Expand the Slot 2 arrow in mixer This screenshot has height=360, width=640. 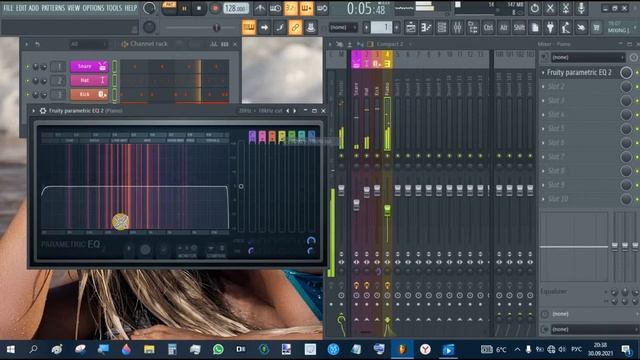(x=543, y=87)
